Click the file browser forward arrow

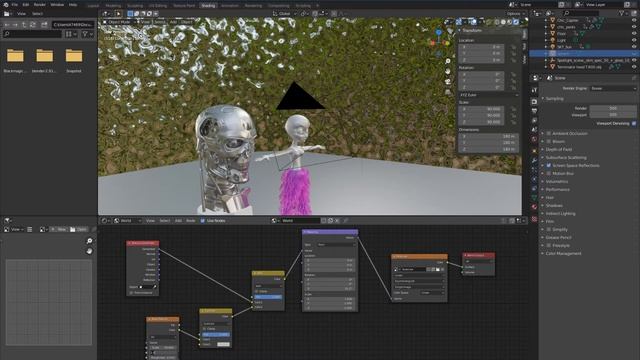15,25
